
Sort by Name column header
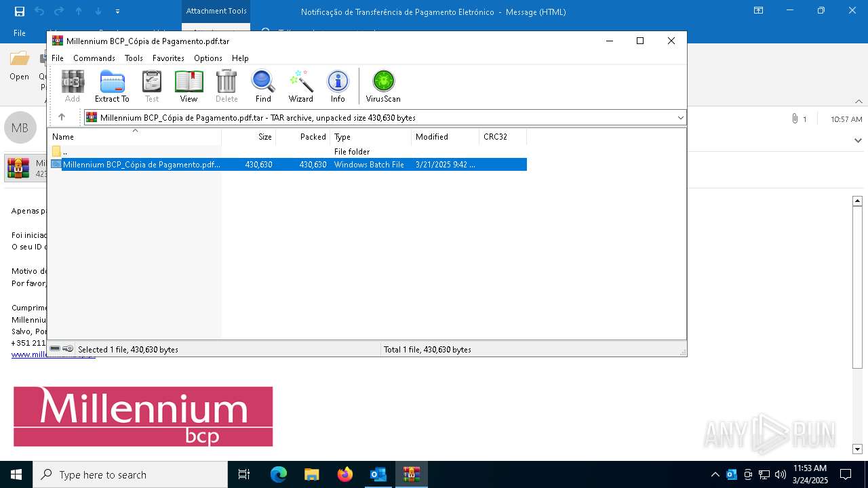135,137
